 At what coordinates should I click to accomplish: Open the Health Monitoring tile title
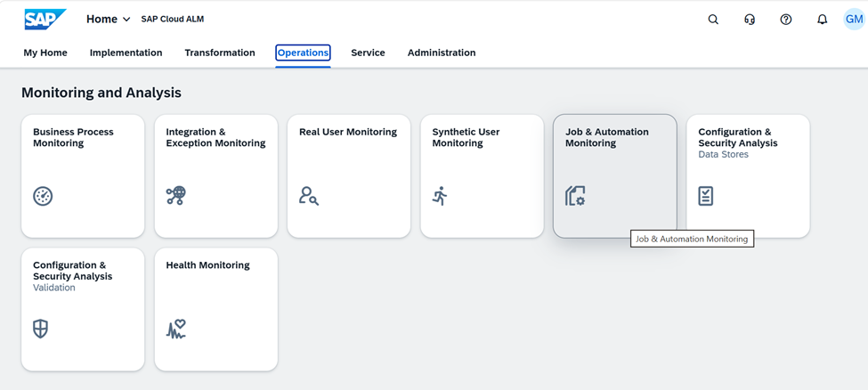(207, 265)
